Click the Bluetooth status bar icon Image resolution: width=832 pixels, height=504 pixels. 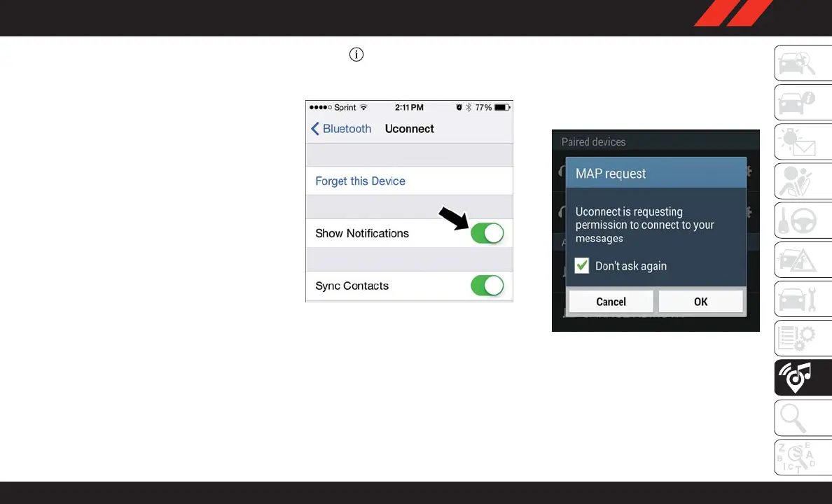point(469,107)
